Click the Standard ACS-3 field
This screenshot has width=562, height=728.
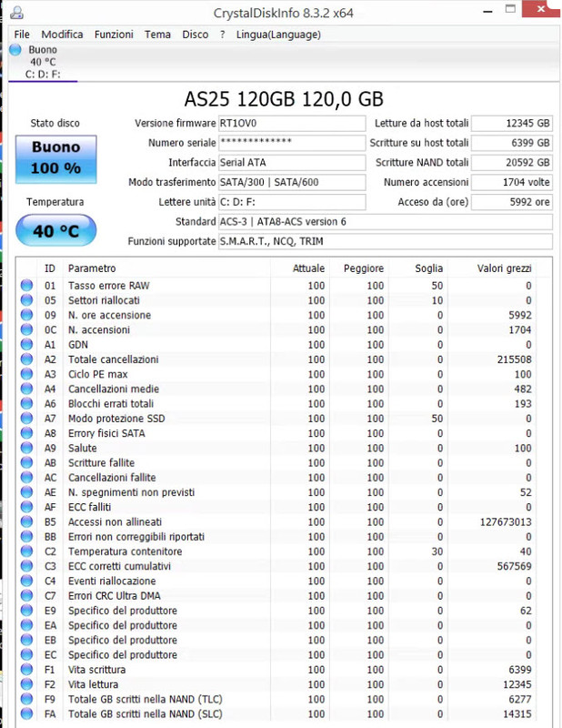386,221
